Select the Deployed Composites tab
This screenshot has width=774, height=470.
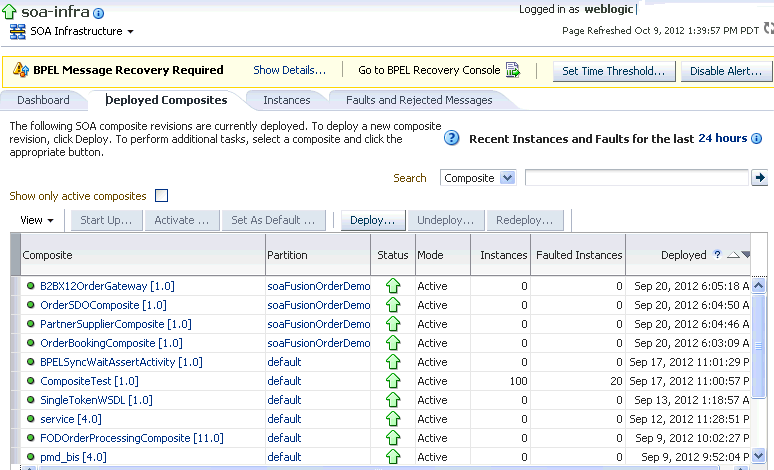click(x=166, y=100)
